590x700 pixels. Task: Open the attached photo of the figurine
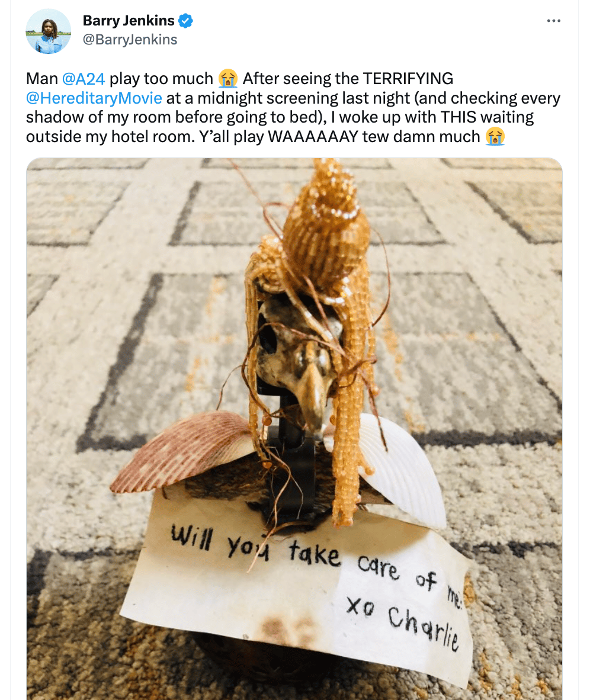pos(294,429)
